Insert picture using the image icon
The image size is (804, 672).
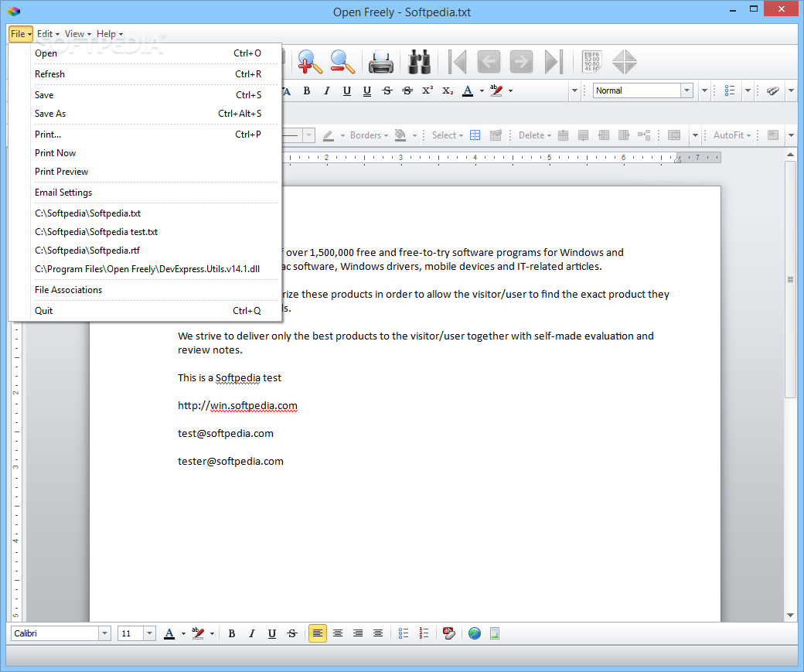click(495, 633)
